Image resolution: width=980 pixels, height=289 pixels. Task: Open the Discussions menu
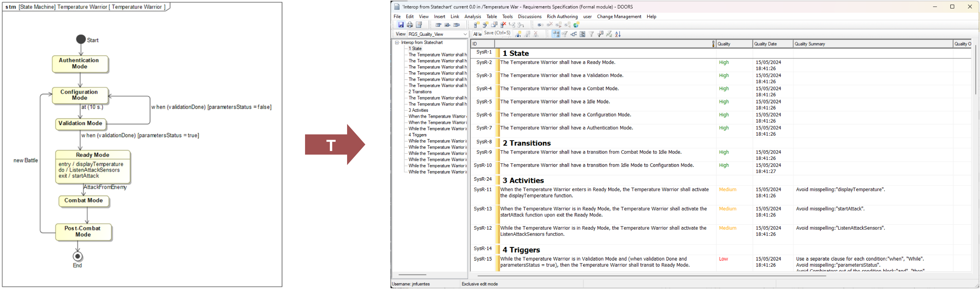pos(530,17)
